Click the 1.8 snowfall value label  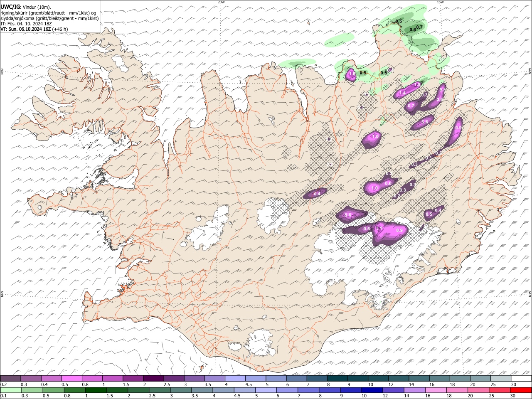point(417,84)
